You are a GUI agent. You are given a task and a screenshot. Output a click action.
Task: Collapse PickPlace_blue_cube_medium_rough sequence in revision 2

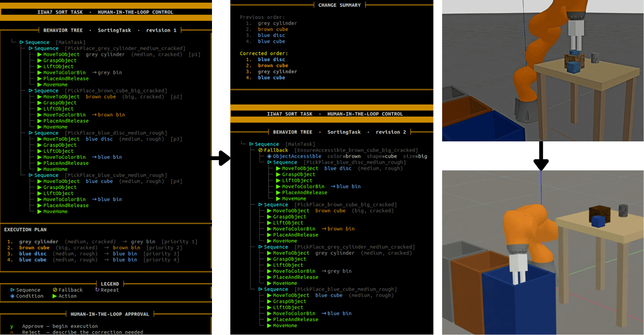pyautogui.click(x=260, y=289)
